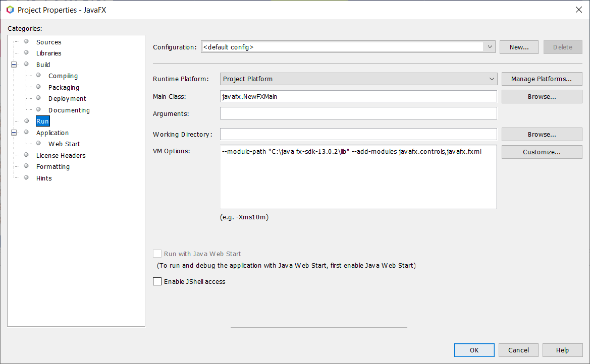The width and height of the screenshot is (590, 364).
Task: Click the Packaging node bullet icon
Action: [38, 87]
